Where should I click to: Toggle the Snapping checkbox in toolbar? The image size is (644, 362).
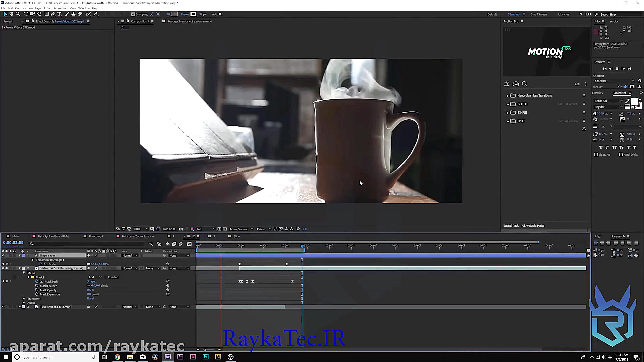coord(133,14)
